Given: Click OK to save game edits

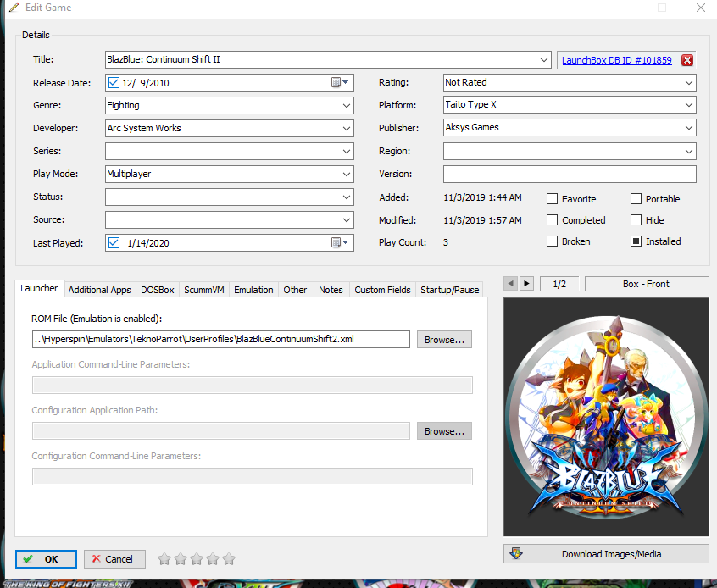Looking at the screenshot, I should [x=46, y=559].
